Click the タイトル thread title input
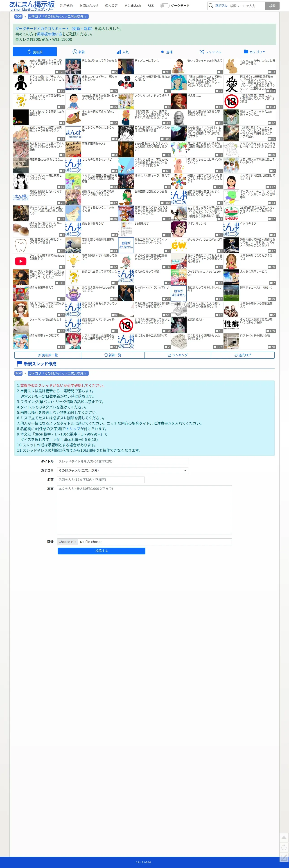The image size is (289, 868). click(123, 461)
